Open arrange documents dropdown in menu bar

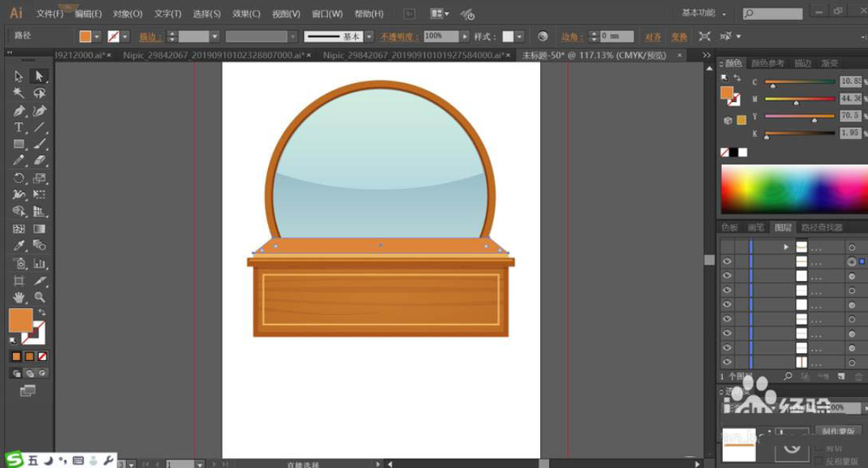tap(440, 14)
